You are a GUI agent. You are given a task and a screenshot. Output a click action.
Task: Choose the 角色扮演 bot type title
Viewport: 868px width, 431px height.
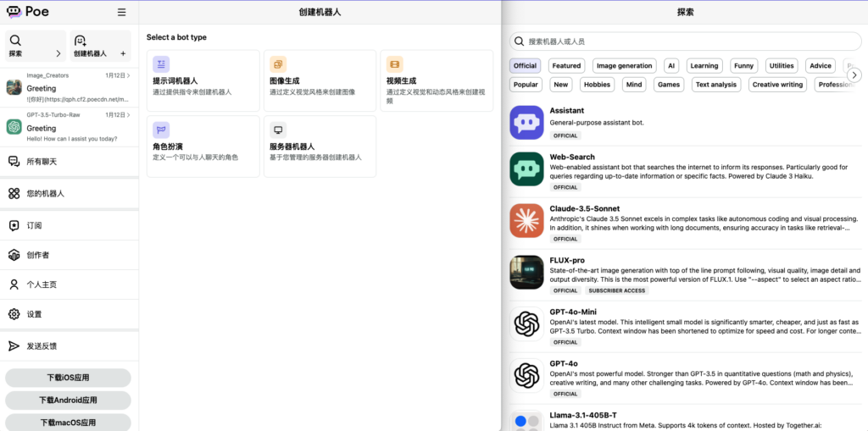pos(168,146)
